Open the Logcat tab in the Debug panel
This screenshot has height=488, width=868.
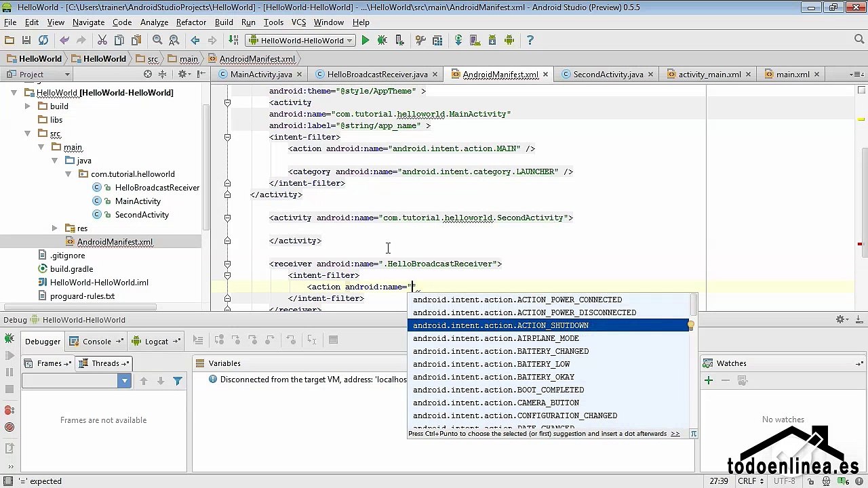156,342
